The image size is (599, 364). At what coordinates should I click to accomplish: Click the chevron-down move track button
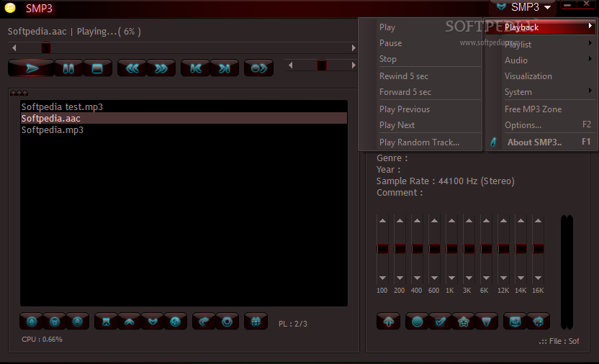click(153, 322)
